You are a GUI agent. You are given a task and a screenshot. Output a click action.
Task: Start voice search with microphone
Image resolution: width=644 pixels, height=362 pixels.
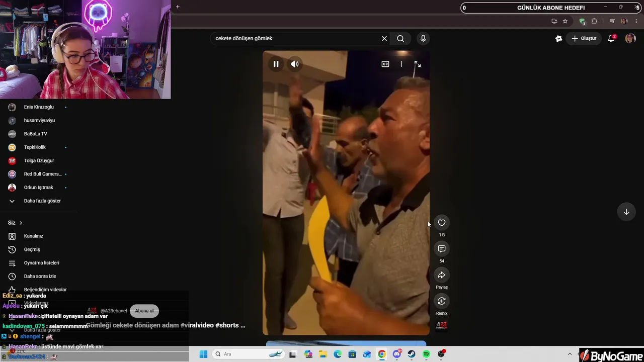pyautogui.click(x=423, y=38)
